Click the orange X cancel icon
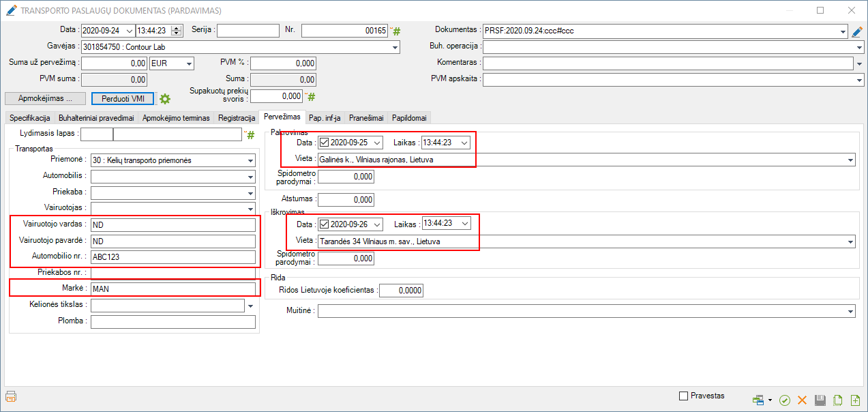Image resolution: width=868 pixels, height=412 pixels. (x=803, y=400)
